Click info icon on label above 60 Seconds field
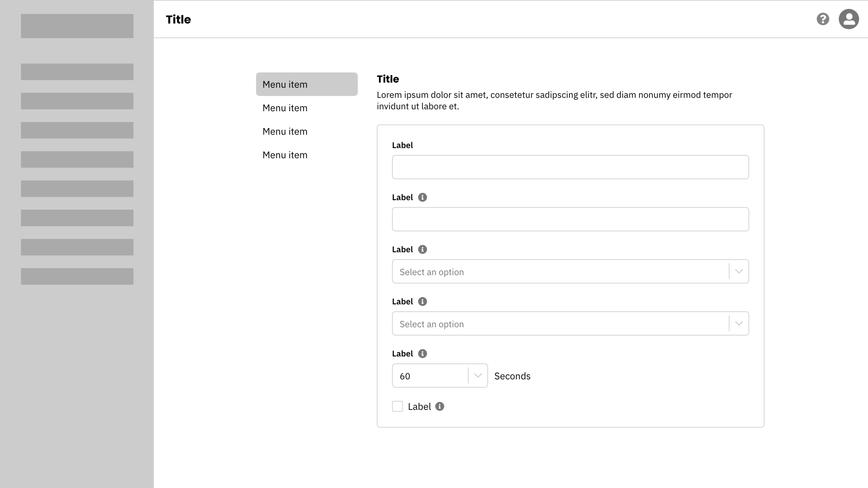The width and height of the screenshot is (868, 488). click(422, 354)
